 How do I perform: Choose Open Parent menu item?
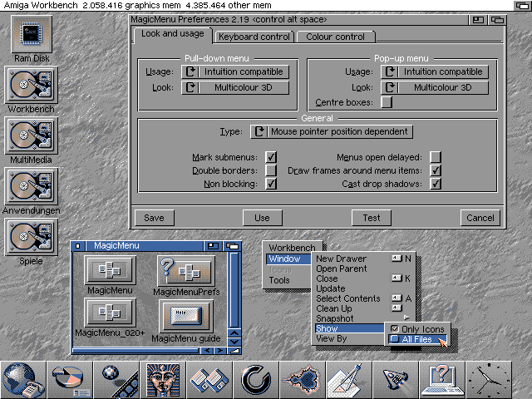[363, 268]
